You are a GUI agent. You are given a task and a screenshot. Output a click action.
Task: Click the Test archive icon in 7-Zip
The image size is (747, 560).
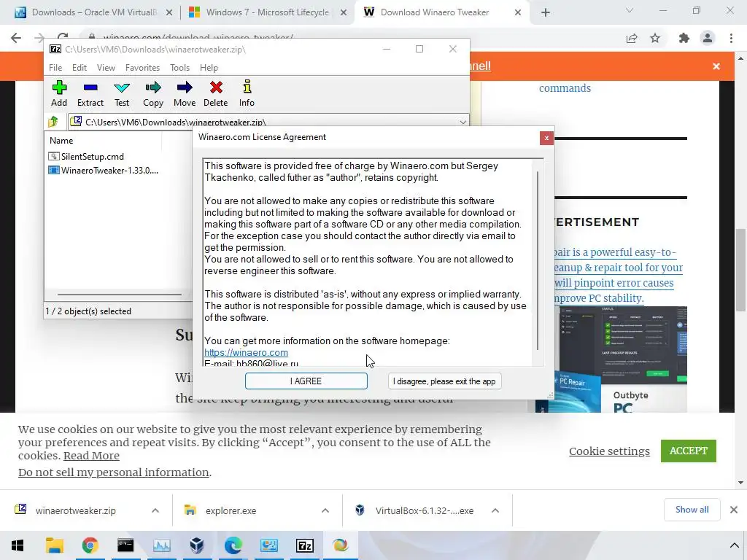[x=122, y=93]
